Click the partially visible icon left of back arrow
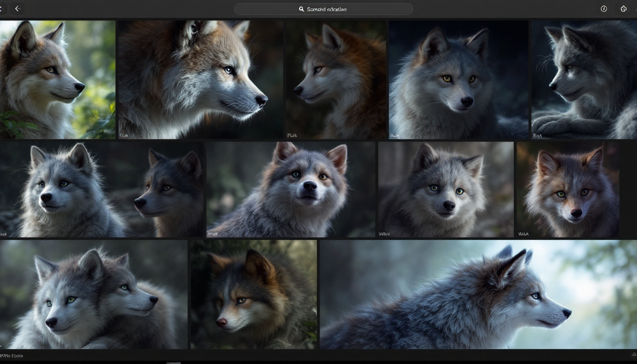Image resolution: width=637 pixels, height=364 pixels. (x=1, y=9)
